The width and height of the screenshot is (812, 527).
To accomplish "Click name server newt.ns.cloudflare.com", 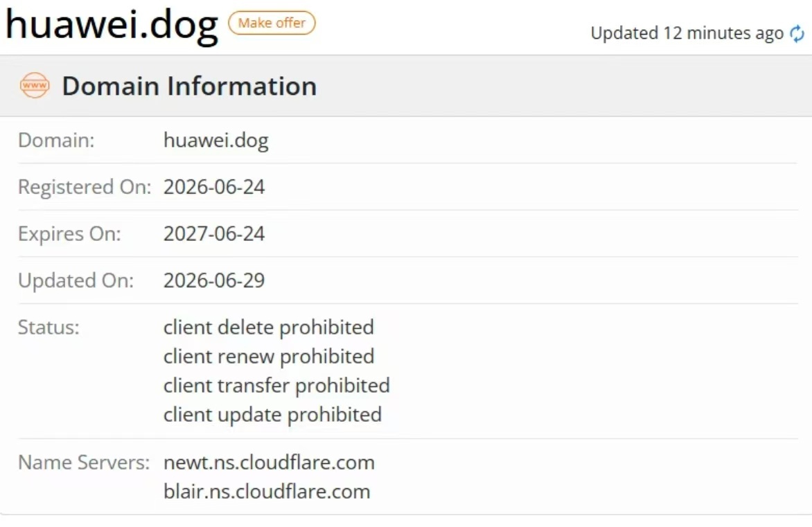I will pos(269,463).
